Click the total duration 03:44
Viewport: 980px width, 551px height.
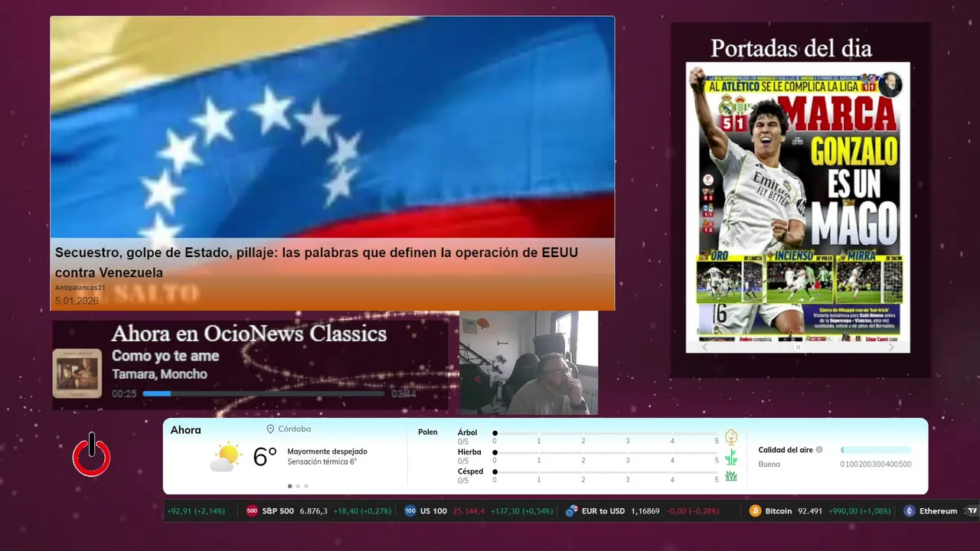tap(403, 393)
